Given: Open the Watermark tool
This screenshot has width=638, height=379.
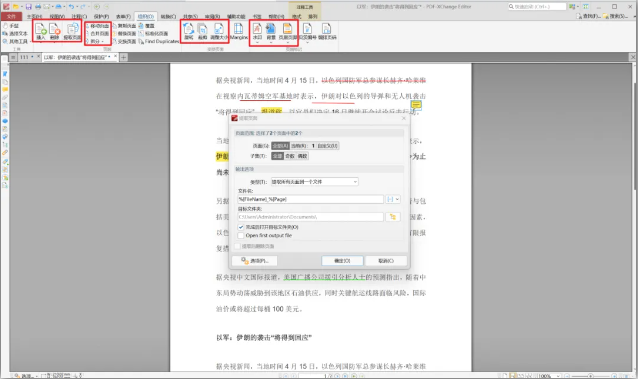Looking at the screenshot, I should click(257, 31).
